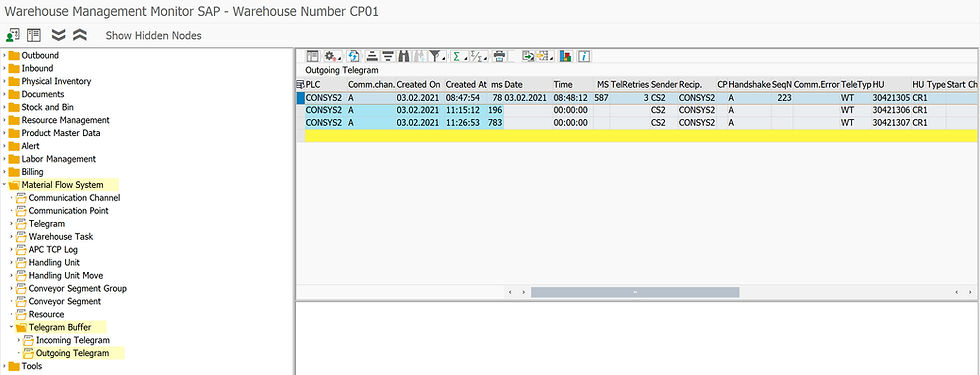Open the dropdown arrow beside the gear icon
The height and width of the screenshot is (375, 980).
click(x=340, y=59)
